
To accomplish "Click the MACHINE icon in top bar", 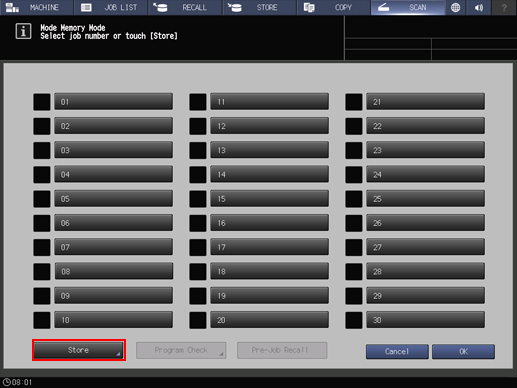I will pyautogui.click(x=12, y=7).
